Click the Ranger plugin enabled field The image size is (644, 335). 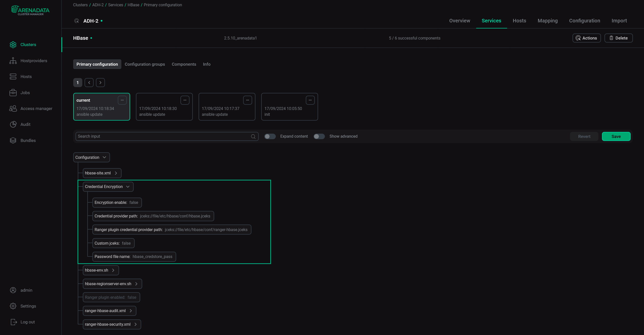111,297
